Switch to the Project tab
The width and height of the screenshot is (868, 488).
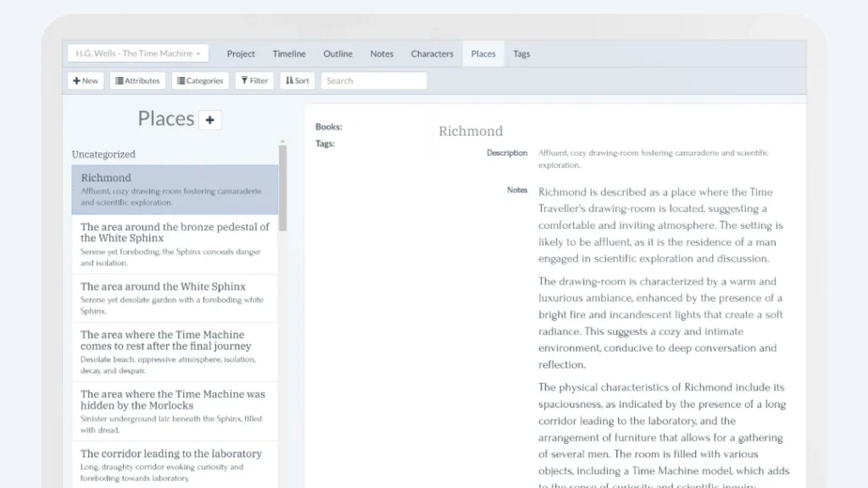click(241, 53)
